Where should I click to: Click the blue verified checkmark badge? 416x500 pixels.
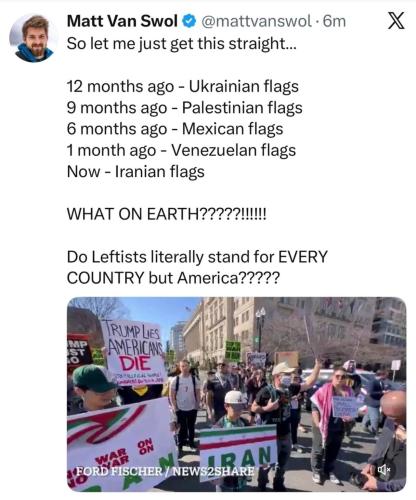(189, 21)
